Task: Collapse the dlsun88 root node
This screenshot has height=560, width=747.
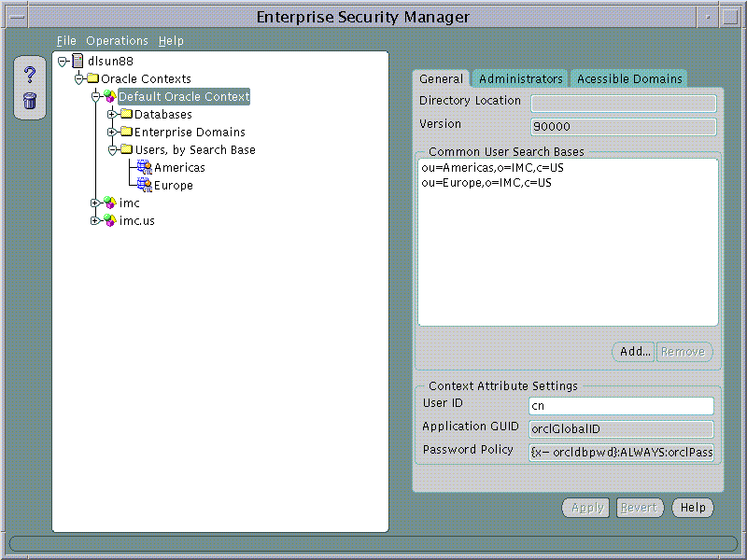Action: click(x=63, y=62)
